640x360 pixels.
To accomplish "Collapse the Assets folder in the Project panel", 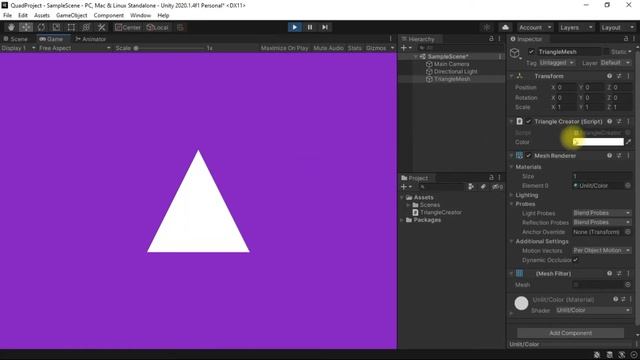I will pyautogui.click(x=402, y=197).
